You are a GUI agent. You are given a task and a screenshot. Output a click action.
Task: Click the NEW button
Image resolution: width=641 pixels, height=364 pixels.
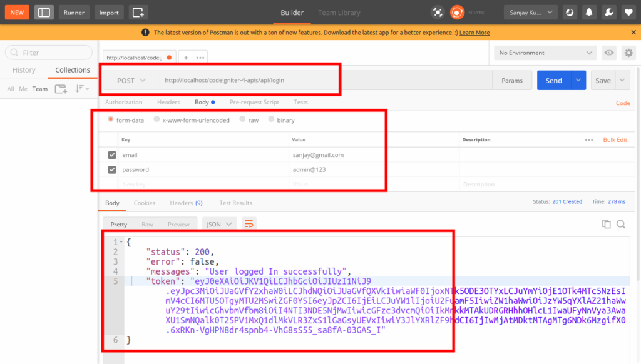pos(17,13)
